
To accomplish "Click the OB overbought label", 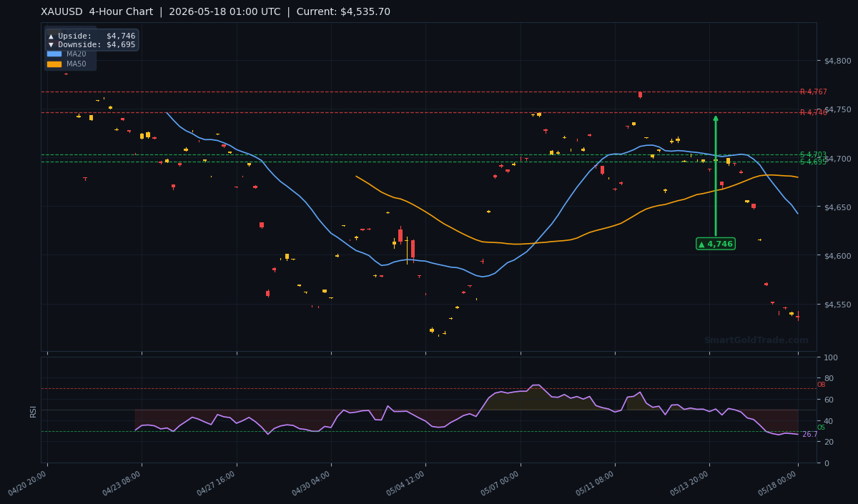I will [821, 385].
